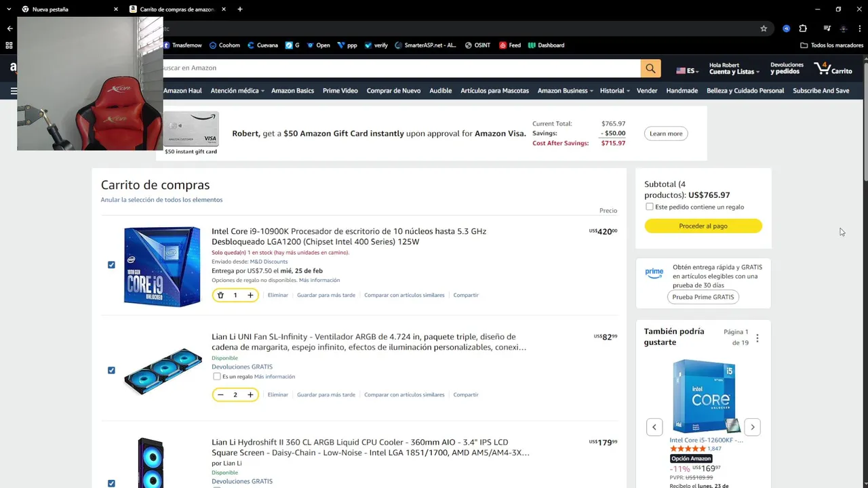Open the Dashboard bookmark
Image resolution: width=868 pixels, height=488 pixels.
pos(546,45)
